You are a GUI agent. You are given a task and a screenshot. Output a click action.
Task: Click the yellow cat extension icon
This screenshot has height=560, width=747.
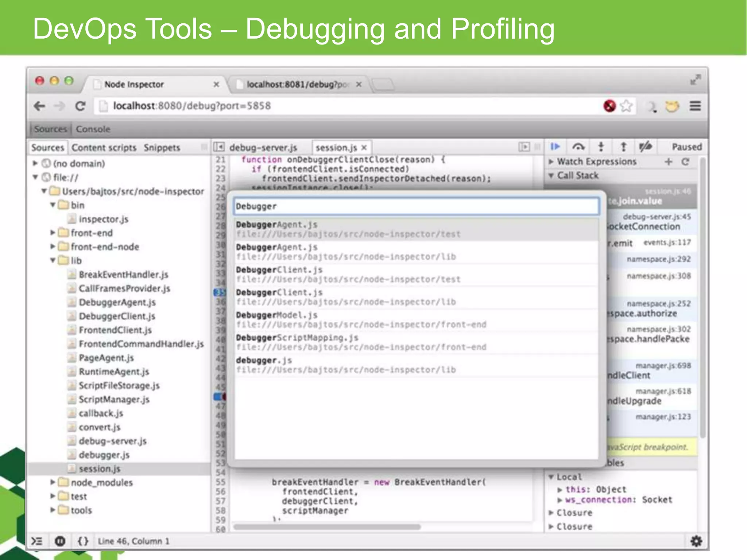(x=672, y=106)
